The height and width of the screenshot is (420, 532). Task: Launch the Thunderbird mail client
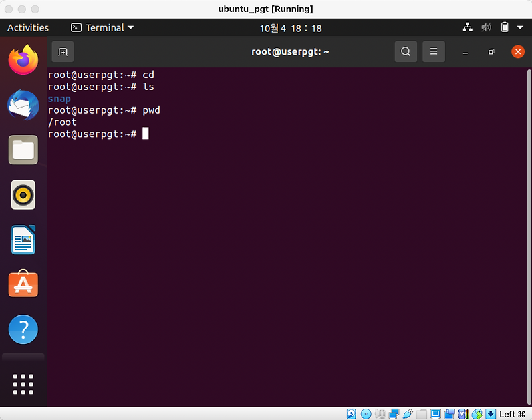23,105
